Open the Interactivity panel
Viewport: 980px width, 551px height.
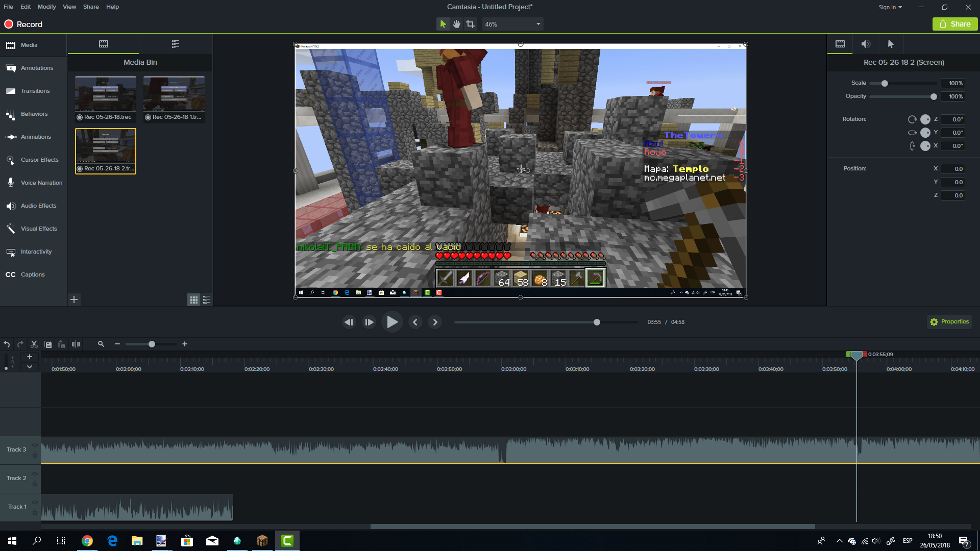pos(33,252)
